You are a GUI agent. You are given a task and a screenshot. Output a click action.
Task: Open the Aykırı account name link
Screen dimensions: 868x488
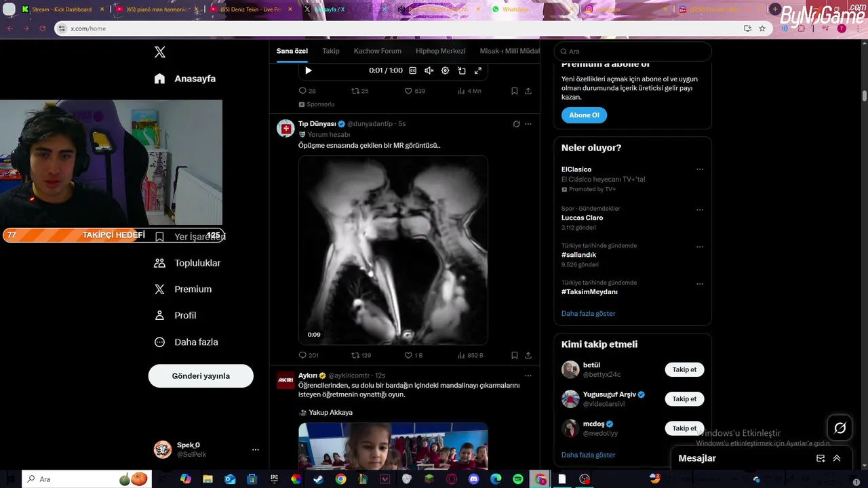click(x=308, y=375)
